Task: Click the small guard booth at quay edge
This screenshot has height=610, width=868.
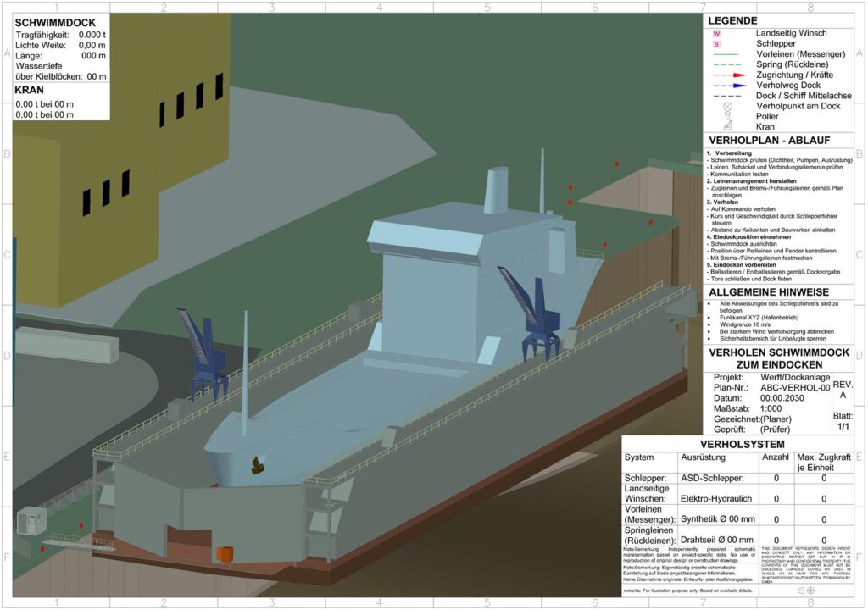Action: [31, 521]
